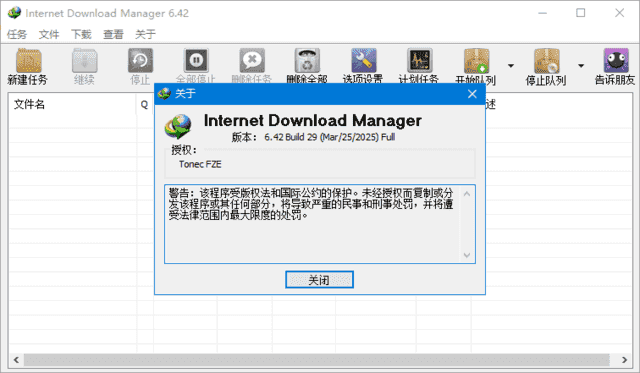Open the 文件 menu

pos(49,34)
